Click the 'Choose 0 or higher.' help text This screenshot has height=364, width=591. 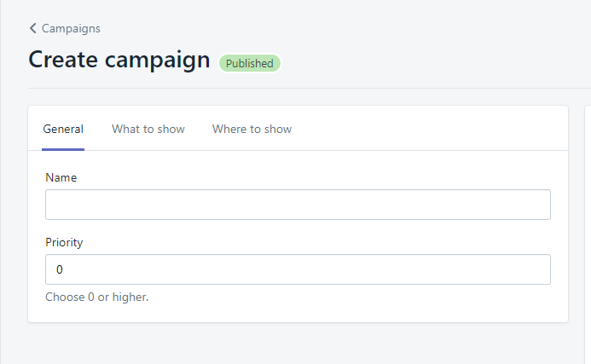[97, 297]
